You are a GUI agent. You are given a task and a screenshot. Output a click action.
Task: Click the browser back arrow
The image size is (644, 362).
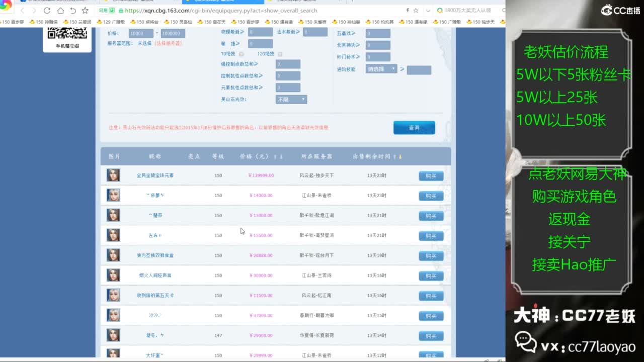[x=22, y=11]
